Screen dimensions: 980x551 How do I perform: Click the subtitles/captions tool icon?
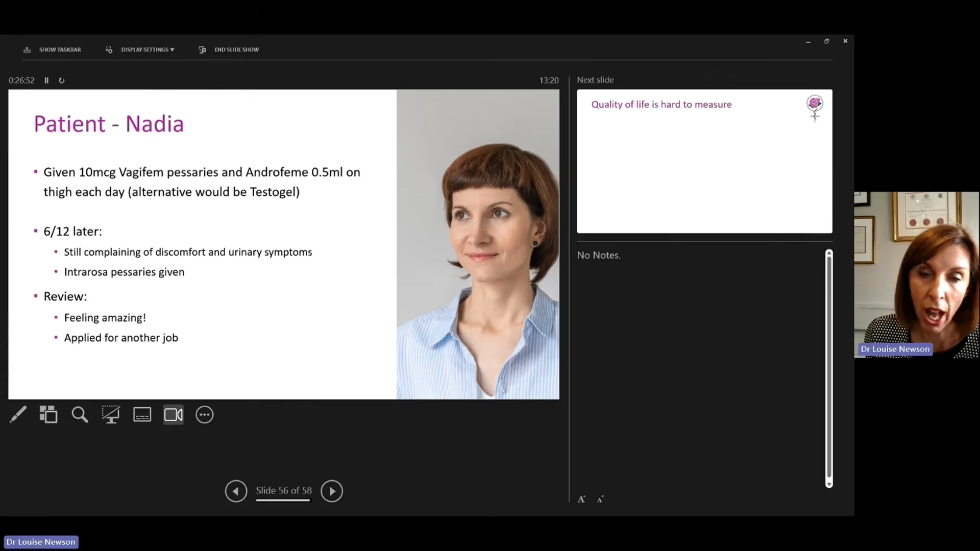142,414
